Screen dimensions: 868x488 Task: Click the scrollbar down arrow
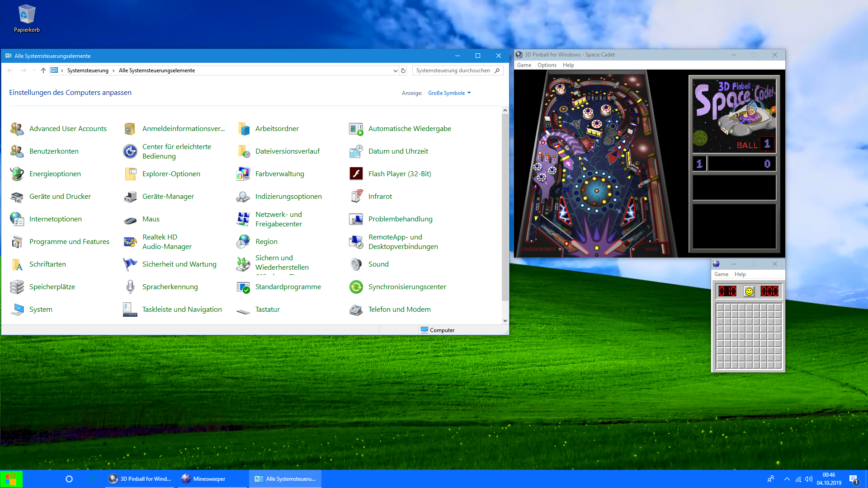pos(505,321)
